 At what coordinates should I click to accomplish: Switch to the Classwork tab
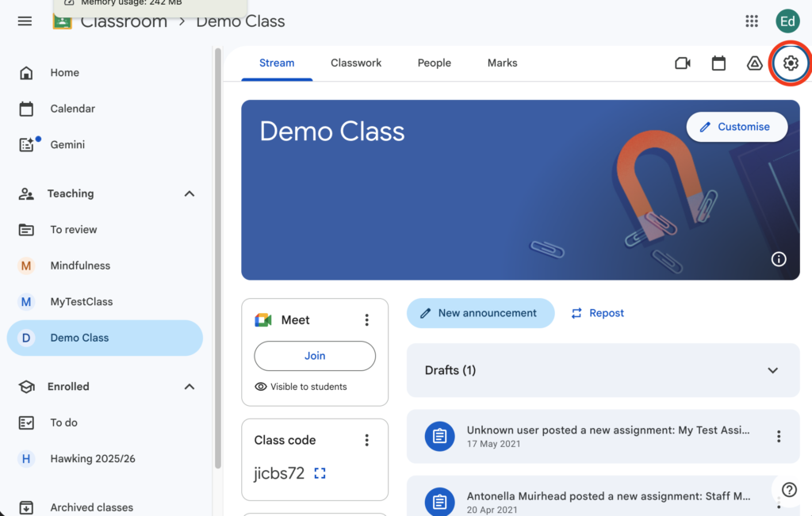click(356, 63)
